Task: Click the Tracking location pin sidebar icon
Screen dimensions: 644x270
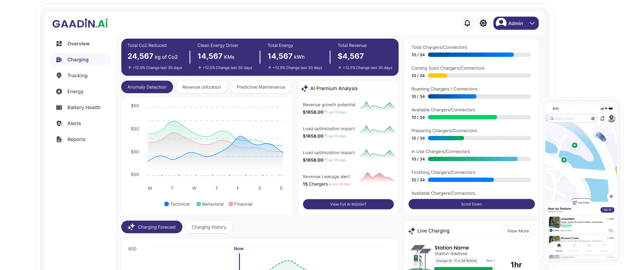Action: point(59,76)
